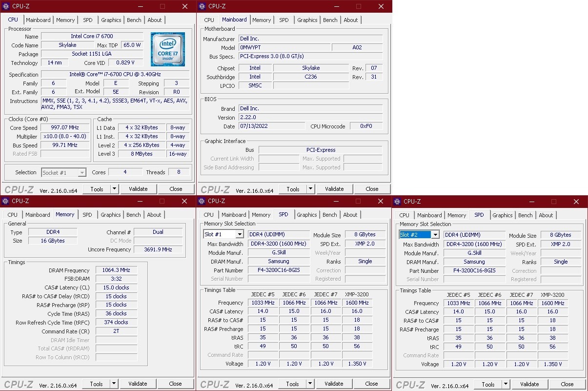
Task: Click Close button in Memory window
Action: click(x=175, y=384)
